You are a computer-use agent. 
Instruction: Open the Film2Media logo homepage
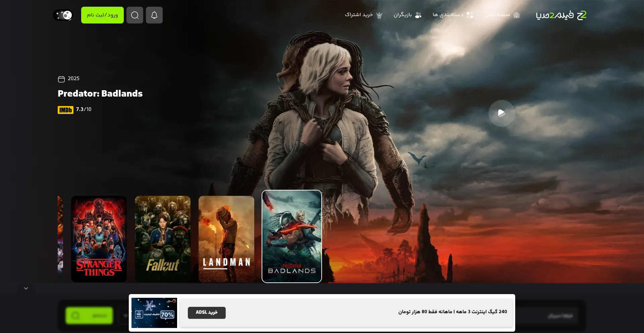561,15
